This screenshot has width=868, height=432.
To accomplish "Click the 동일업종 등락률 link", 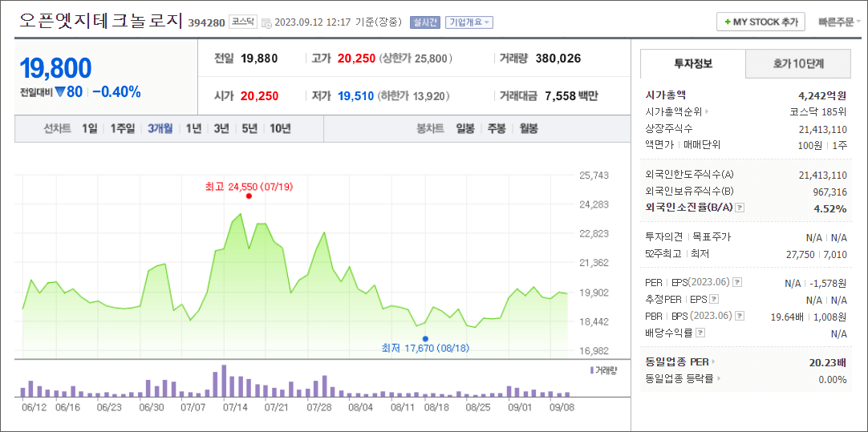I will point(679,379).
